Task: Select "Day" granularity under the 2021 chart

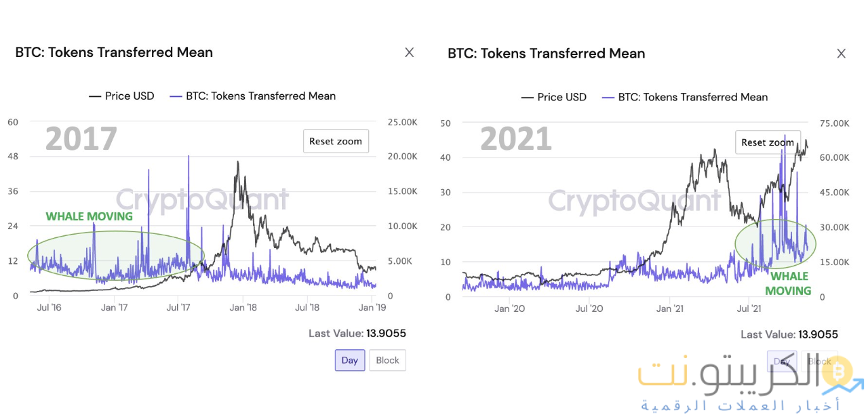Action: click(x=781, y=361)
